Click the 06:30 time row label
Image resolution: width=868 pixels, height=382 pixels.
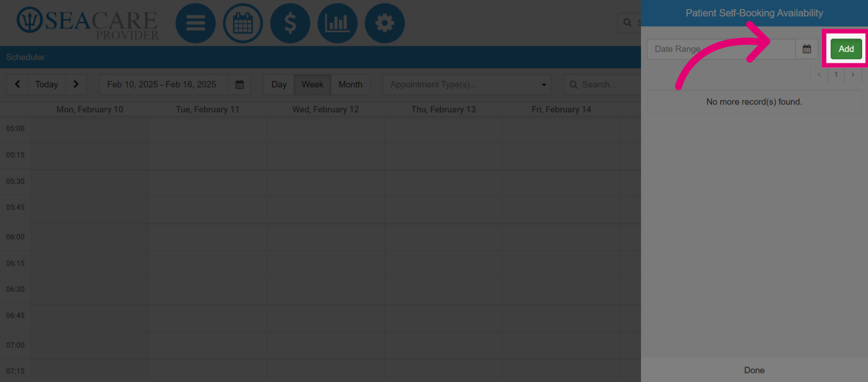click(x=15, y=289)
